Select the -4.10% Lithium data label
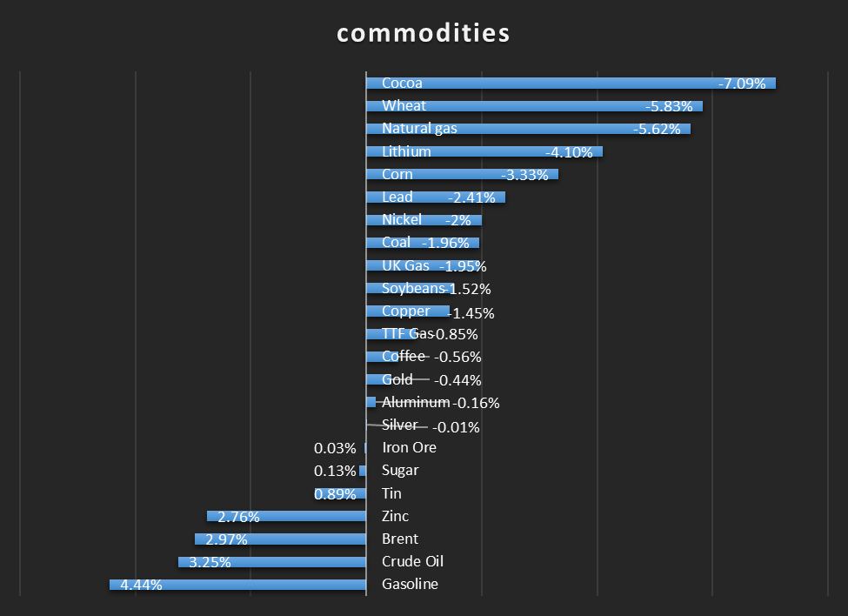This screenshot has width=848, height=616. pyautogui.click(x=568, y=152)
